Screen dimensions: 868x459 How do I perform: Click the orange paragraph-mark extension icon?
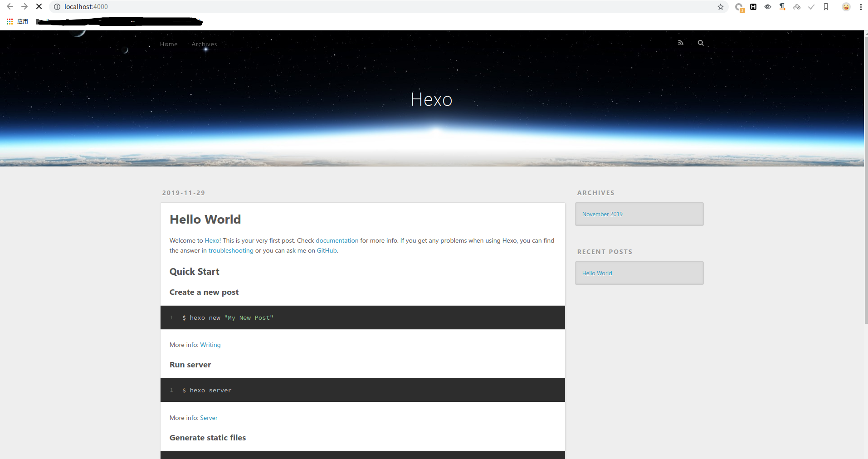pyautogui.click(x=782, y=7)
